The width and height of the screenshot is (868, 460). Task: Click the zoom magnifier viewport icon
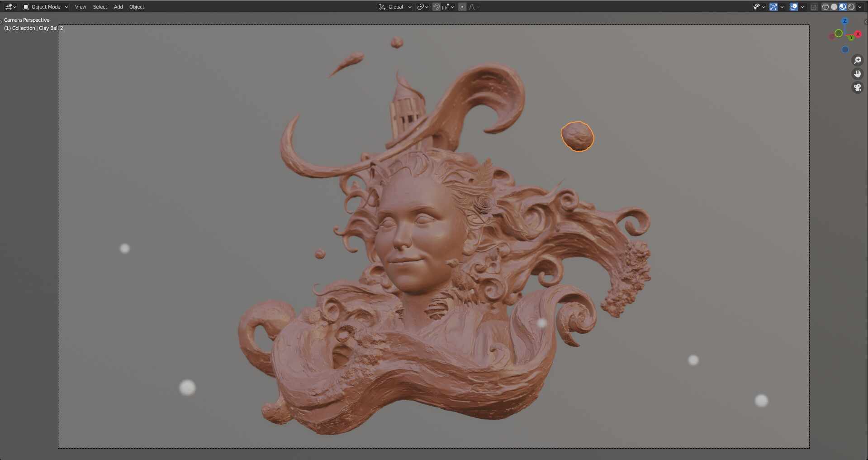(x=858, y=60)
